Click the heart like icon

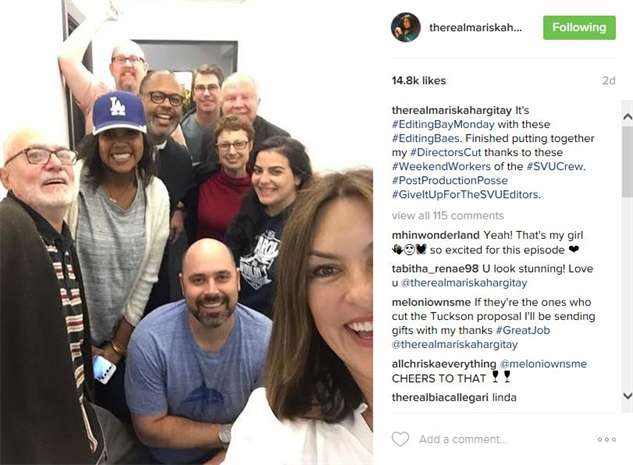tap(400, 439)
